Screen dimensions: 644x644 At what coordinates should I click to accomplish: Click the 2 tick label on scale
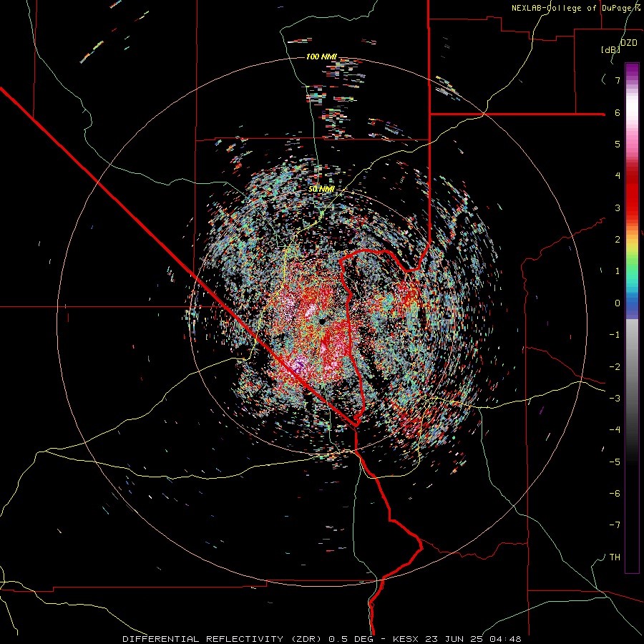point(618,240)
